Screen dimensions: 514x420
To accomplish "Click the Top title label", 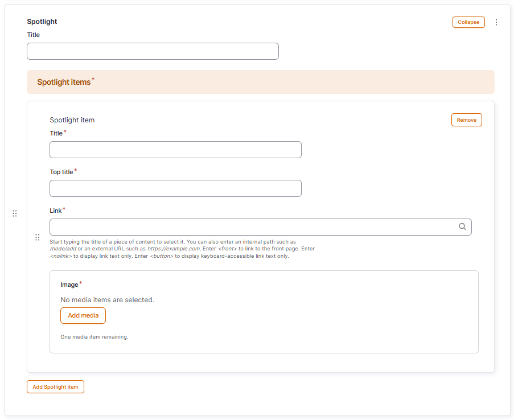I will point(61,172).
